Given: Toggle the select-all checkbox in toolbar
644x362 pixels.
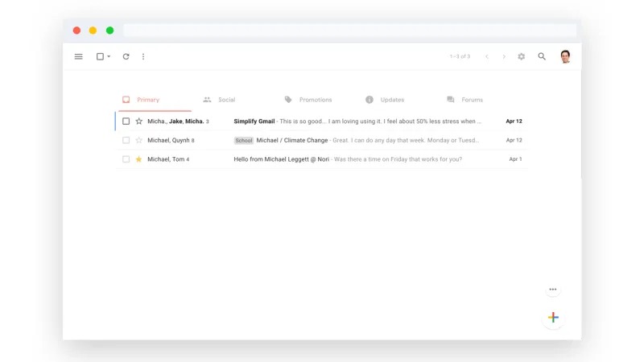Looking at the screenshot, I should (x=100, y=56).
